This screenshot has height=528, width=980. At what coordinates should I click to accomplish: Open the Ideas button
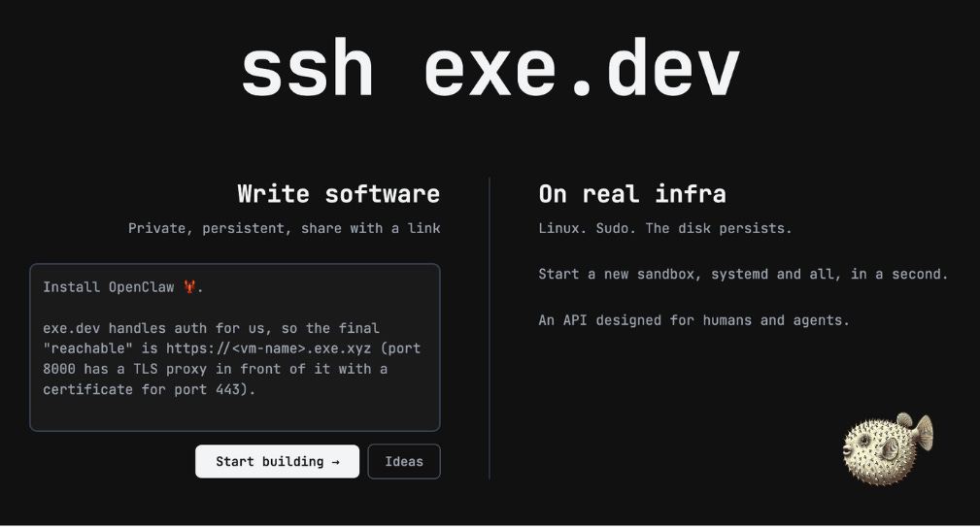(x=404, y=462)
